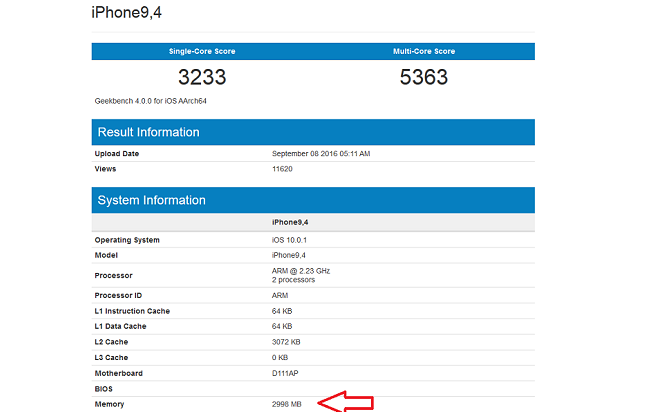Select the Processor ID value ARM
This screenshot has width=650, height=412.
click(280, 296)
